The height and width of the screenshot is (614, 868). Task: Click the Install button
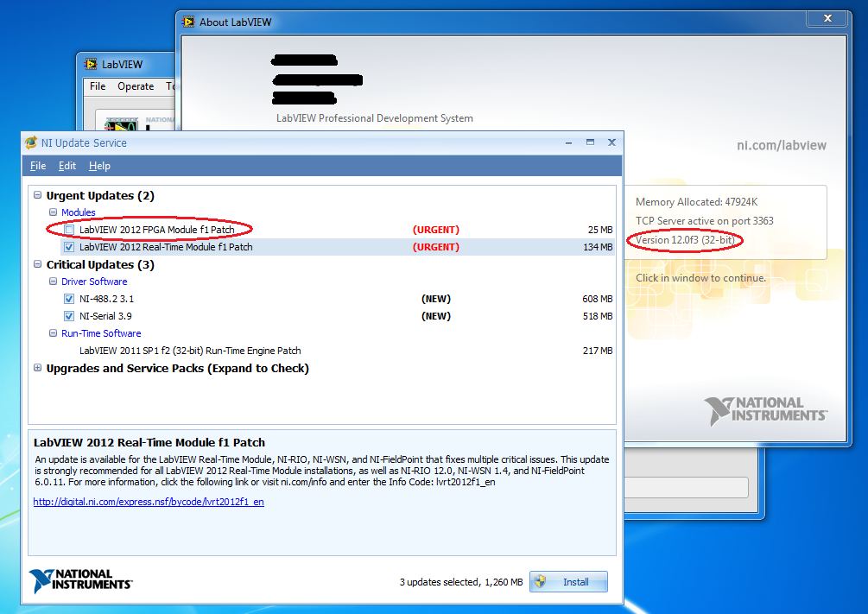(568, 582)
